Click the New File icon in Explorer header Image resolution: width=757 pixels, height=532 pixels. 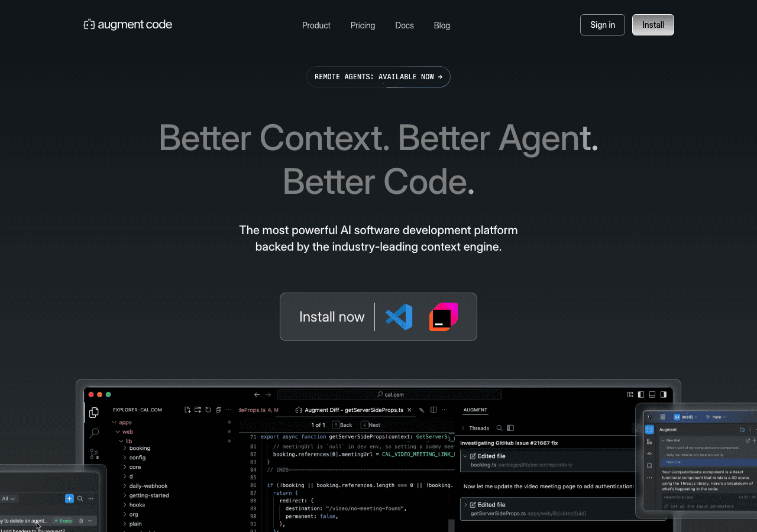tap(188, 410)
